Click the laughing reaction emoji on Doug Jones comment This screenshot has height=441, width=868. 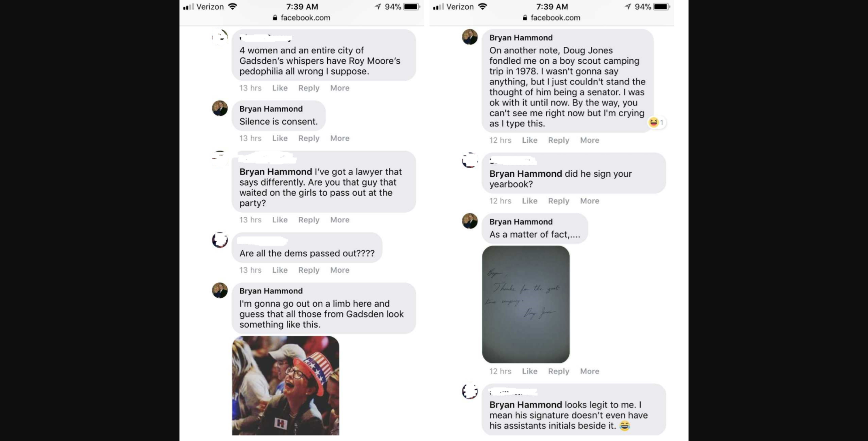click(653, 122)
